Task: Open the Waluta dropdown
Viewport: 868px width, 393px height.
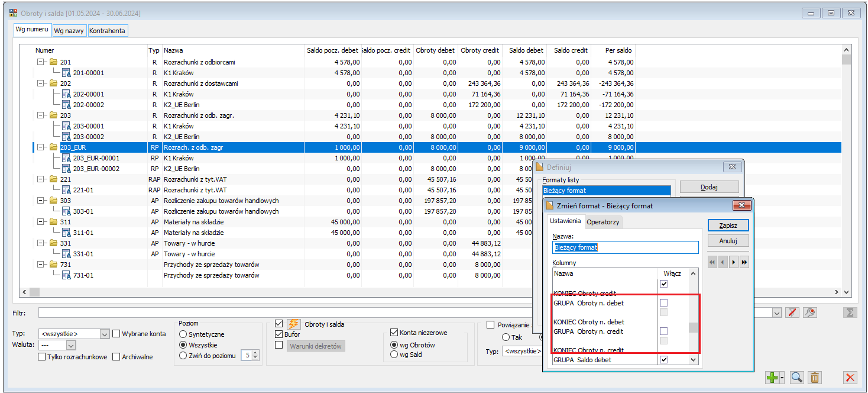Action: click(x=71, y=345)
